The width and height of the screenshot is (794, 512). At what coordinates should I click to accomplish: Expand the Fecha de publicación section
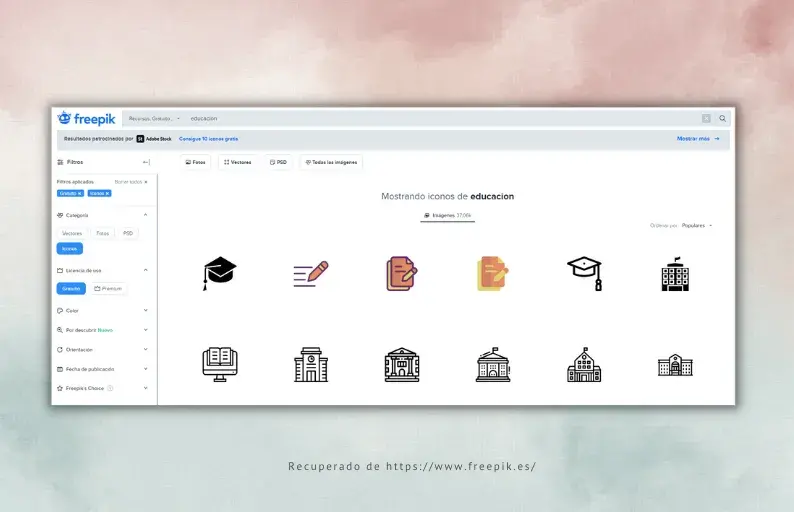click(145, 369)
